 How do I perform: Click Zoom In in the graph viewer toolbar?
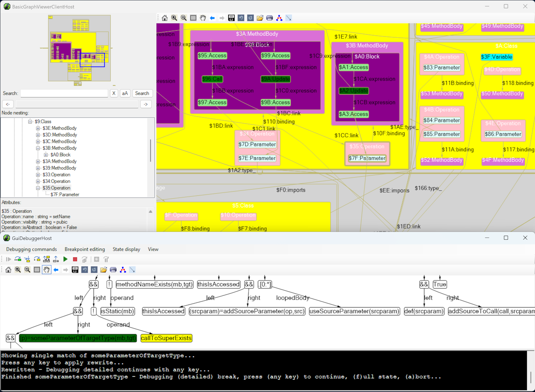(174, 18)
